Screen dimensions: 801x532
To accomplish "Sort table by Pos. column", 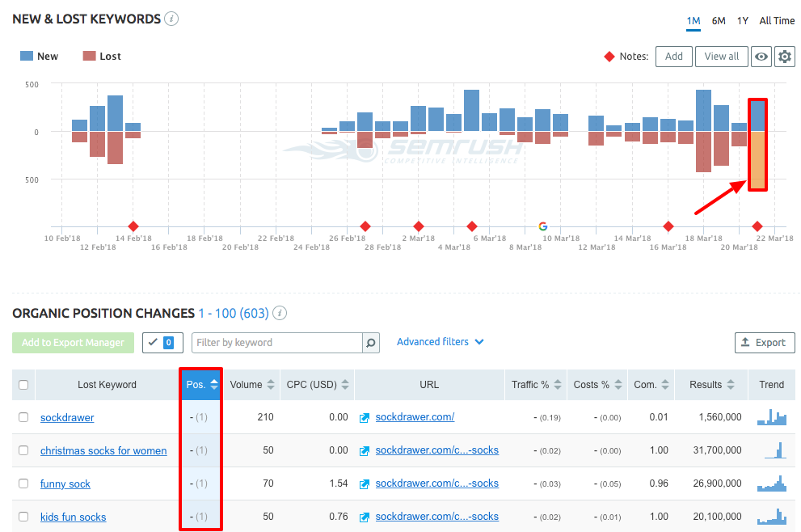I will click(x=202, y=385).
